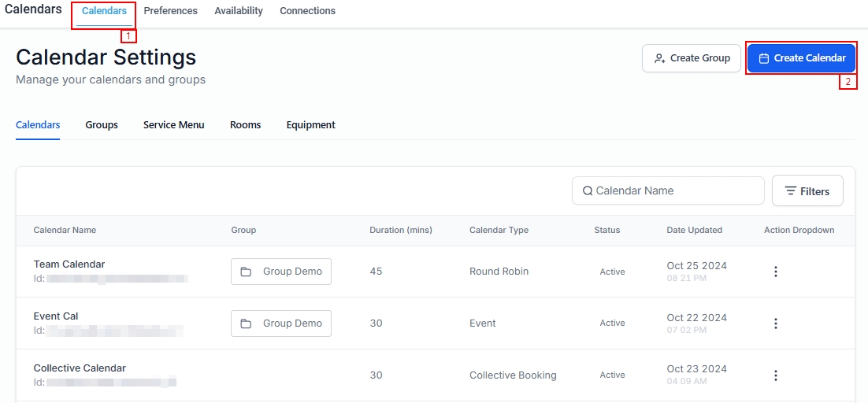868x403 pixels.
Task: Open the Availability top tab
Action: [239, 11]
